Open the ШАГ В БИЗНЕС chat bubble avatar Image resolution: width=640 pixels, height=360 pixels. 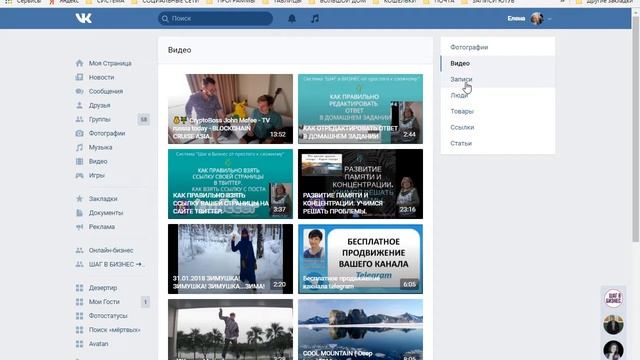(613, 298)
